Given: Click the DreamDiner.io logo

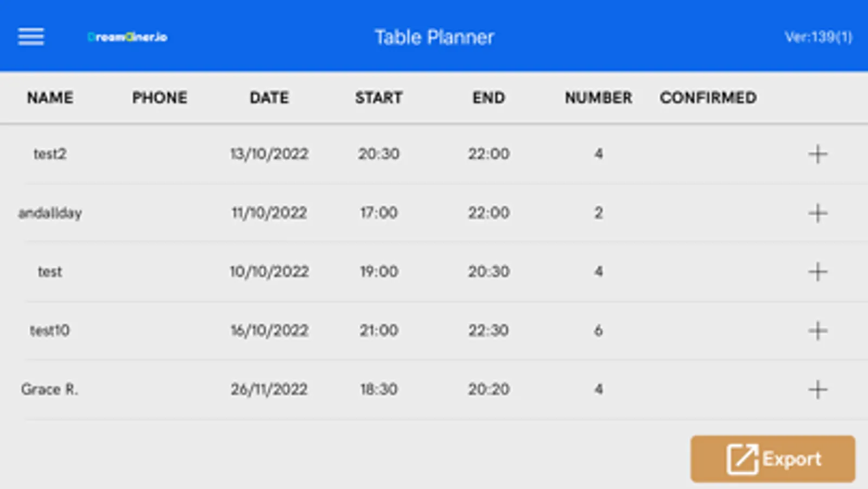Looking at the screenshot, I should (128, 37).
